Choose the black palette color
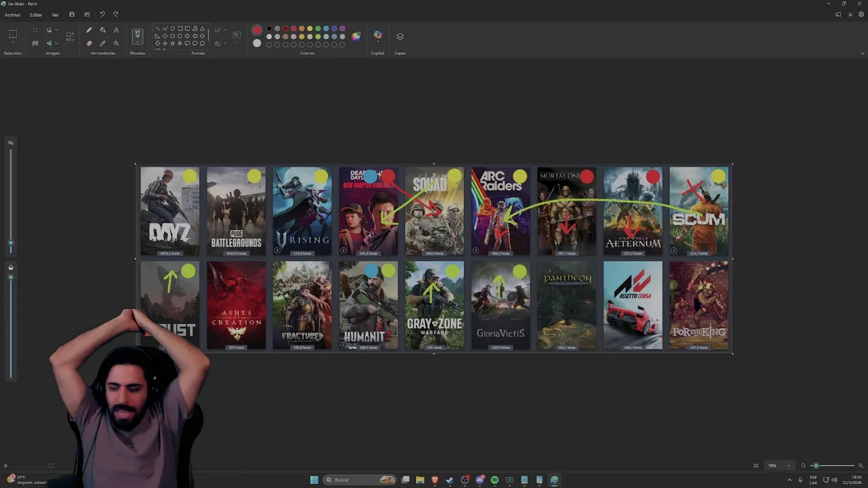Viewport: 868px width, 488px height. pos(269,29)
